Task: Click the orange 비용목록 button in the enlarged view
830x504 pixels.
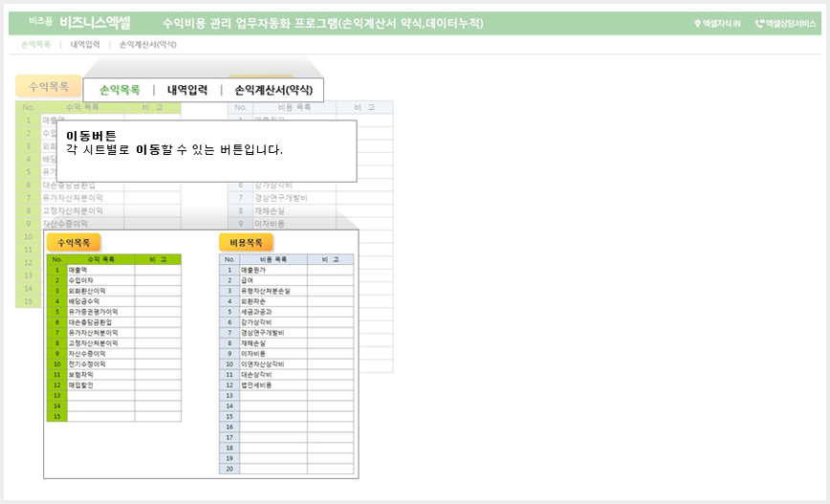Action: pos(246,243)
